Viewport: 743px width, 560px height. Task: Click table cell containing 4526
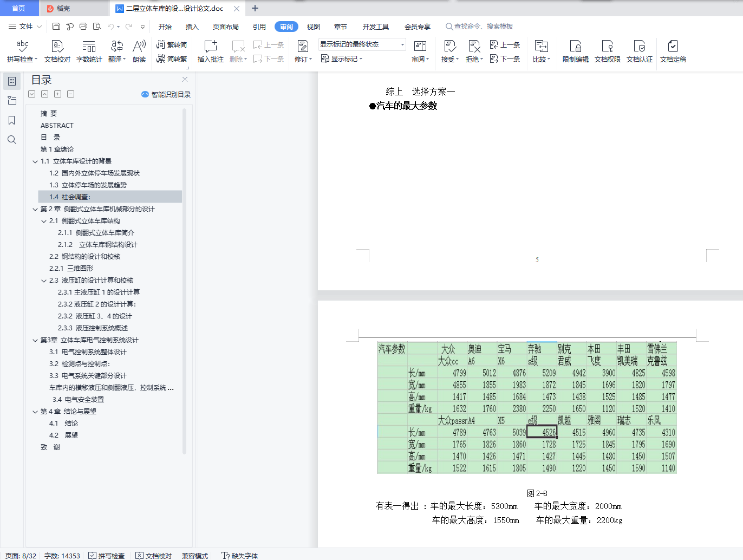pos(542,432)
